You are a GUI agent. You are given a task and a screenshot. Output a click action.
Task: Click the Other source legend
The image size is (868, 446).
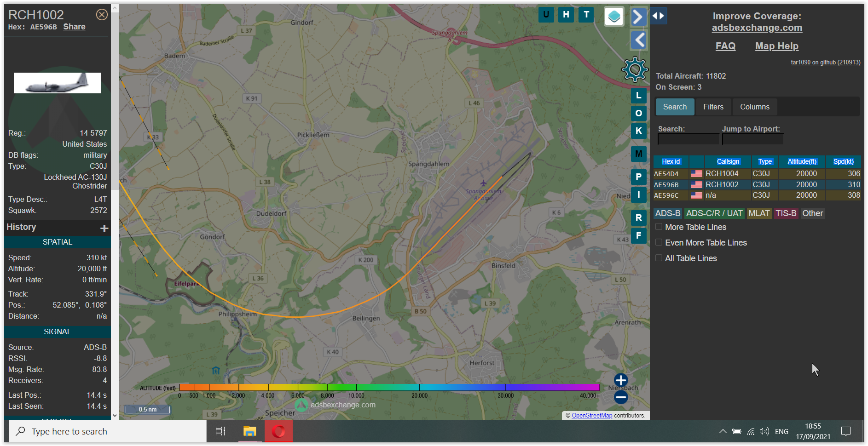click(812, 213)
